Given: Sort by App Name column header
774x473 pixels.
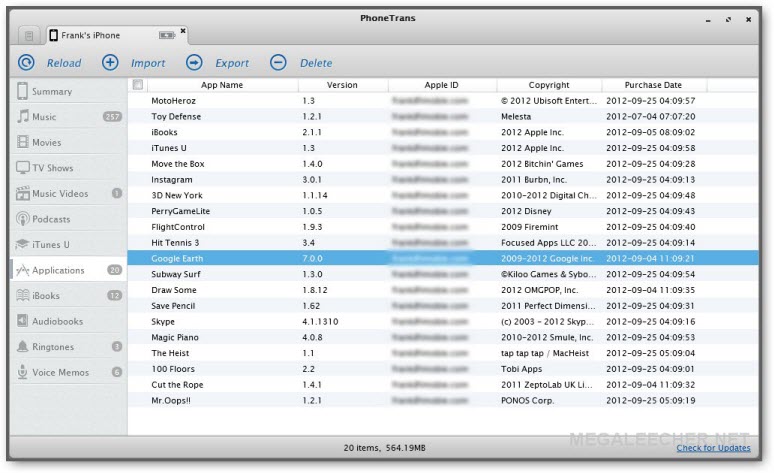Looking at the screenshot, I should (x=222, y=85).
